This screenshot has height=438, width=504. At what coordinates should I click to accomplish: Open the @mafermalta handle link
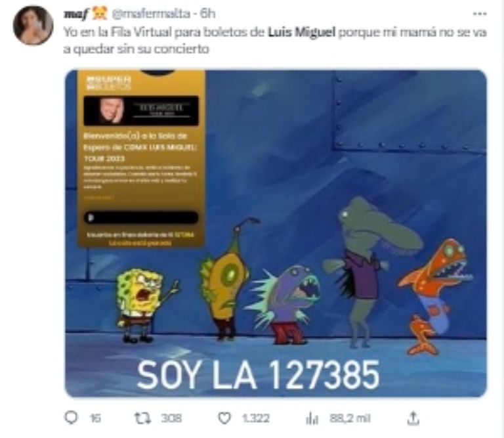pyautogui.click(x=151, y=14)
